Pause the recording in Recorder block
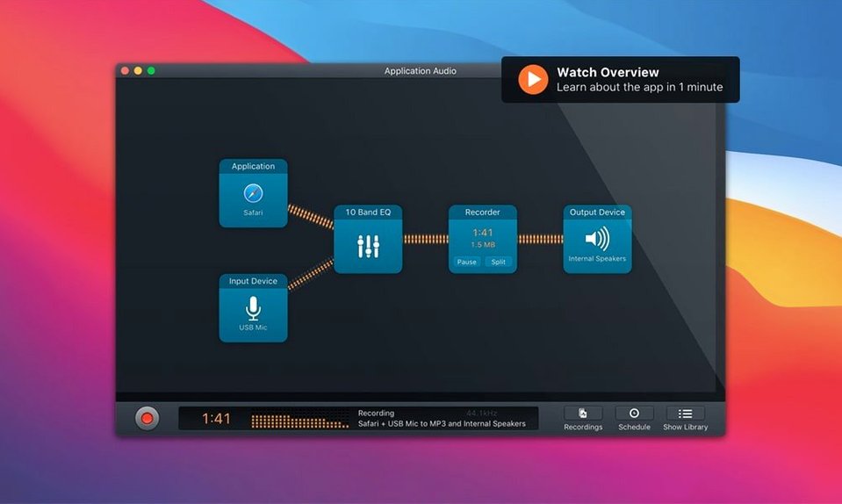The image size is (842, 504). point(466,262)
